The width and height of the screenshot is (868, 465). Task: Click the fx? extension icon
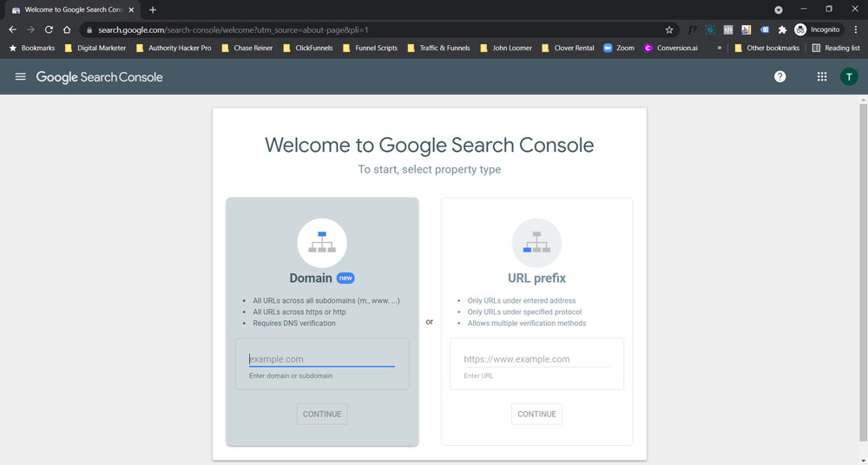pyautogui.click(x=692, y=29)
